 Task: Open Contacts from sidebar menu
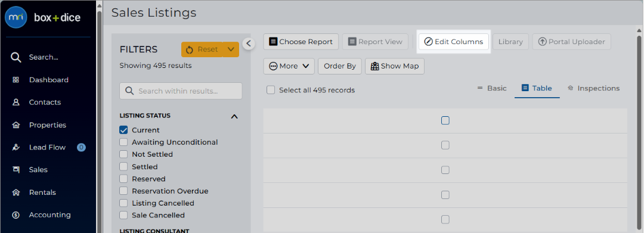pos(45,102)
